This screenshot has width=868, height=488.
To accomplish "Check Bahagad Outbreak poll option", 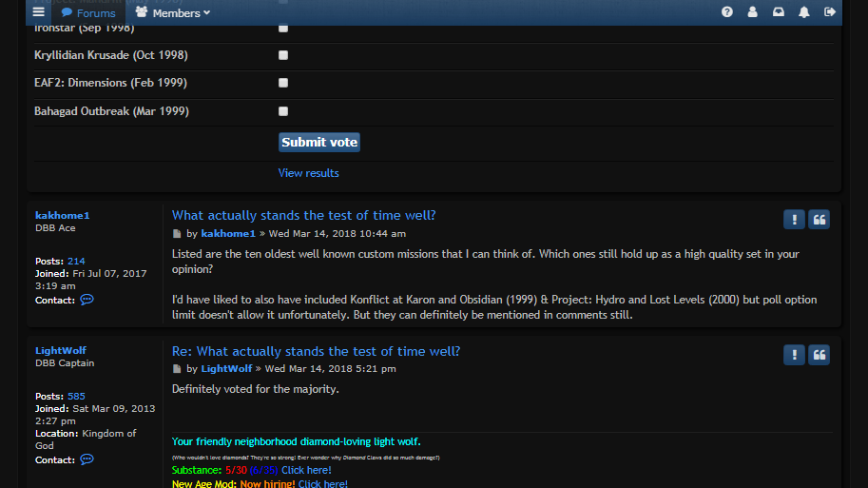I will coord(283,111).
